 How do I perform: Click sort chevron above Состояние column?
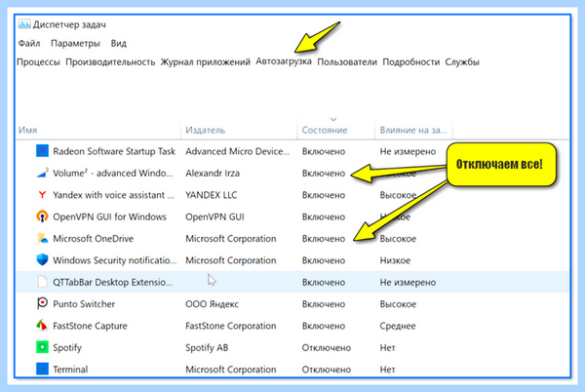click(333, 119)
